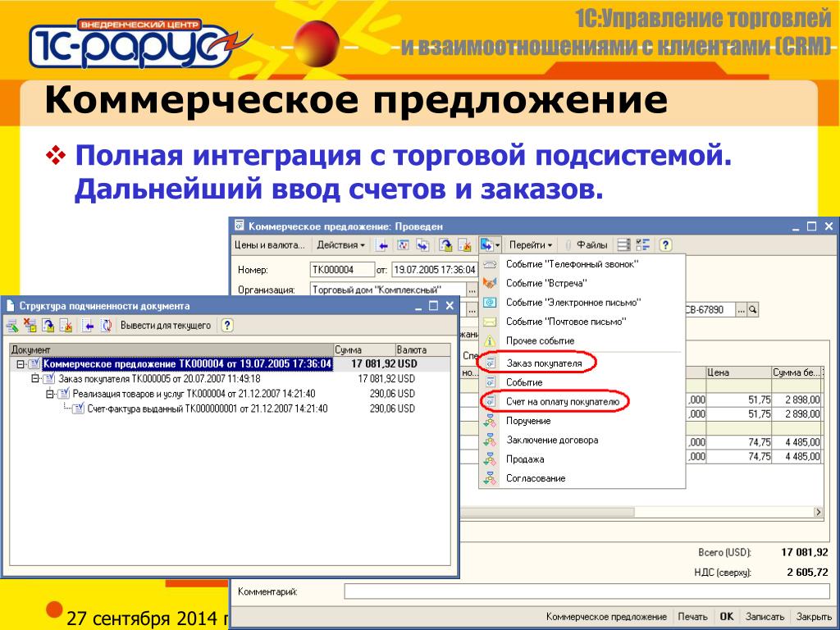The height and width of the screenshot is (630, 840).
Task: Choose Счет на оплату покупателю menu item
Action: (x=582, y=402)
